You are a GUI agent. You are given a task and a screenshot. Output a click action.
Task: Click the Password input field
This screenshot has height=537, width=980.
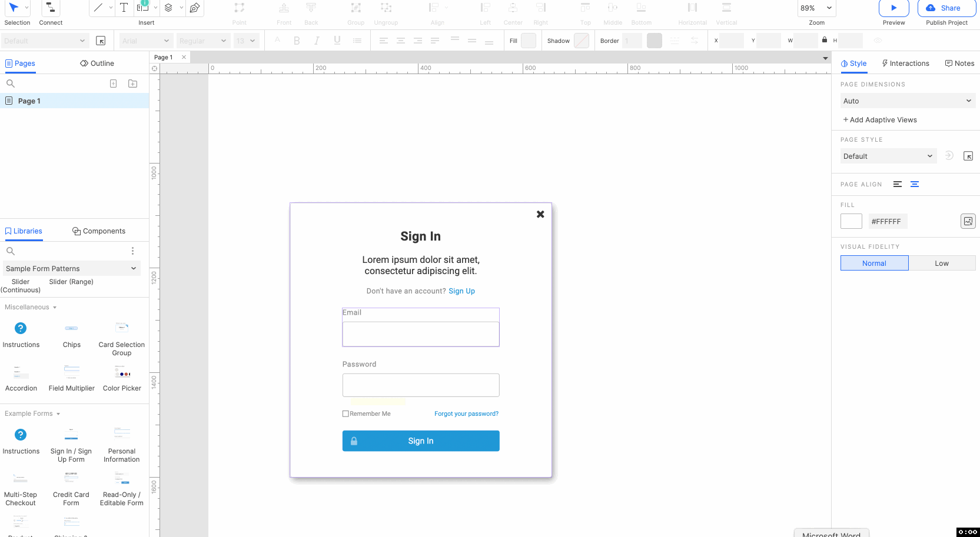[x=421, y=385]
